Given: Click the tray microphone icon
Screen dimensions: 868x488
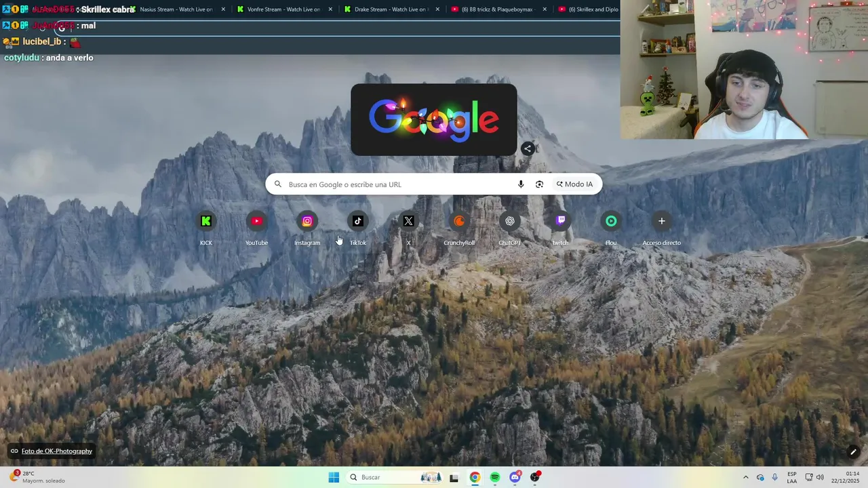Looking at the screenshot, I should 774,477.
